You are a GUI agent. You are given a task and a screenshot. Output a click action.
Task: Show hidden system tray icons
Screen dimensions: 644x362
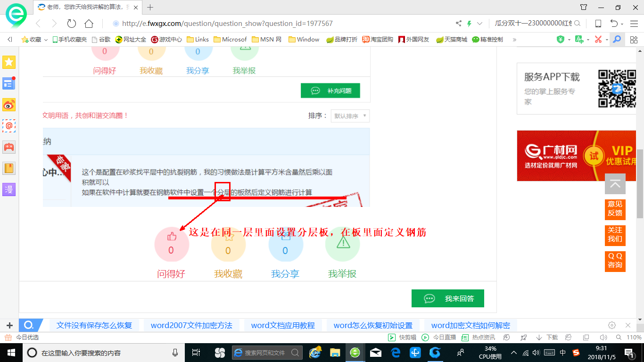click(514, 353)
